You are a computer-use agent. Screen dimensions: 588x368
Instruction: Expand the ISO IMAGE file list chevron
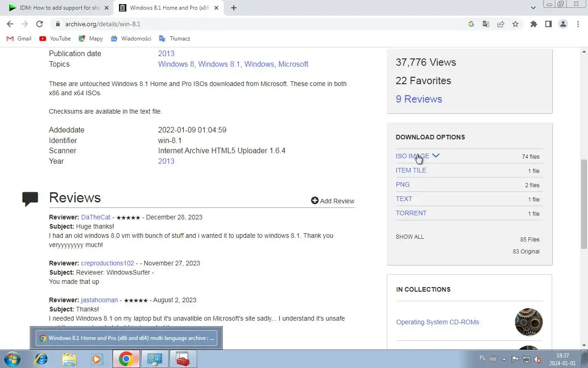[436, 155]
